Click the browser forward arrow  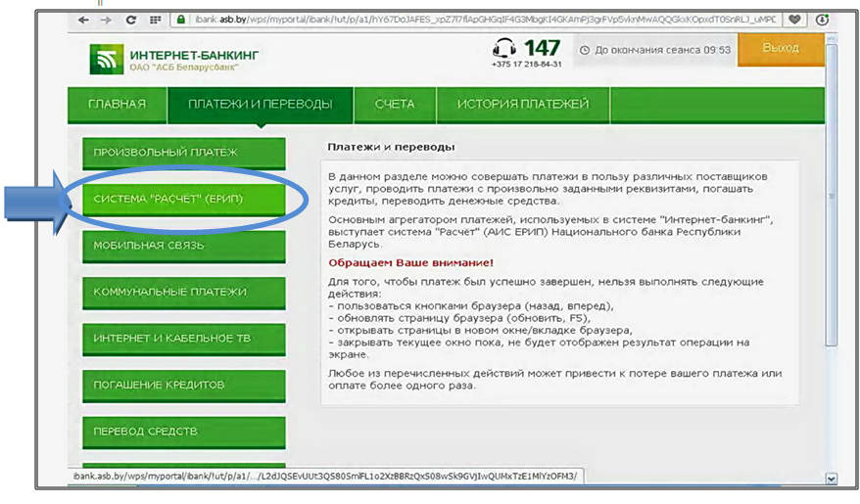point(106,20)
